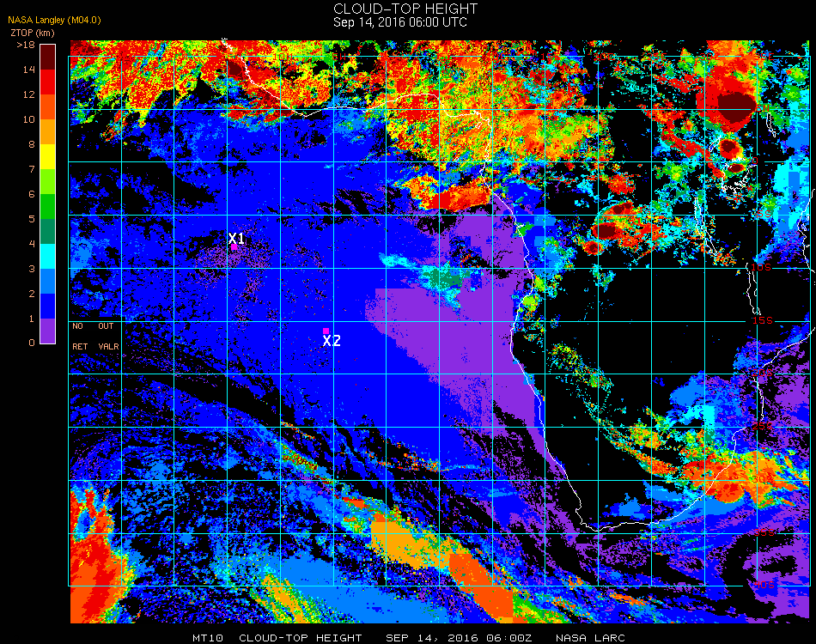Image resolution: width=816 pixels, height=644 pixels.
Task: Click the '12' legend scale label
Action: [29, 94]
